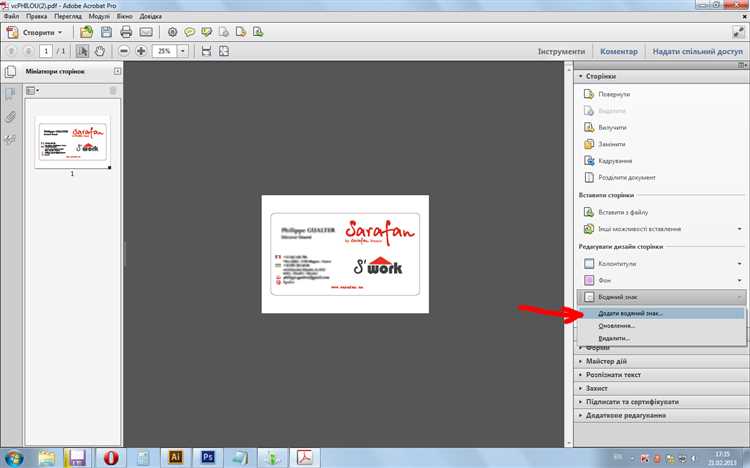The width and height of the screenshot is (750, 468).
Task: Click the Save floppy disk icon
Action: pyautogui.click(x=106, y=32)
